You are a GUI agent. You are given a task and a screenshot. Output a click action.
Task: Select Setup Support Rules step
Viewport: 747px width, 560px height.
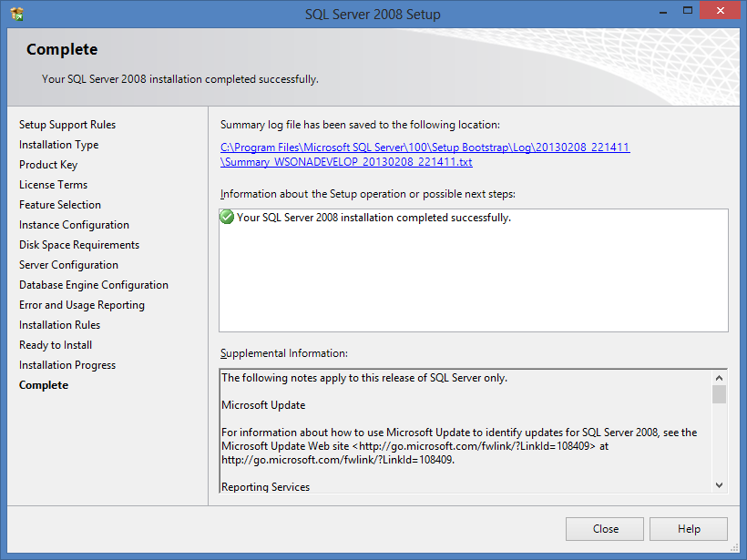[67, 124]
